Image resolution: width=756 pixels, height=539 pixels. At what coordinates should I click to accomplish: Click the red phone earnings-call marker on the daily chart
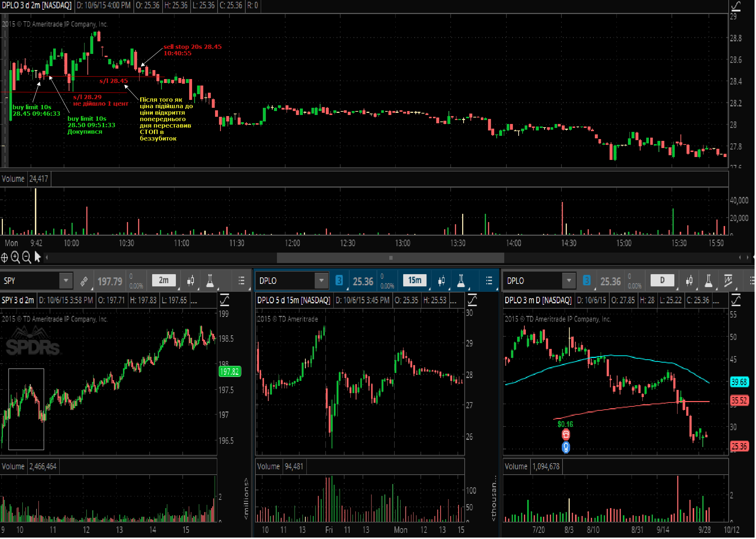566,435
